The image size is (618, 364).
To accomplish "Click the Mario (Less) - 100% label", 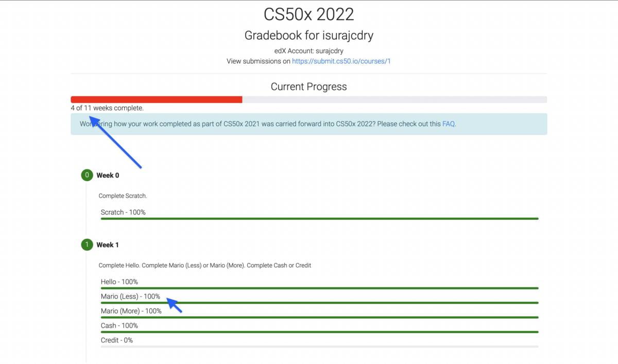I will coord(130,297).
